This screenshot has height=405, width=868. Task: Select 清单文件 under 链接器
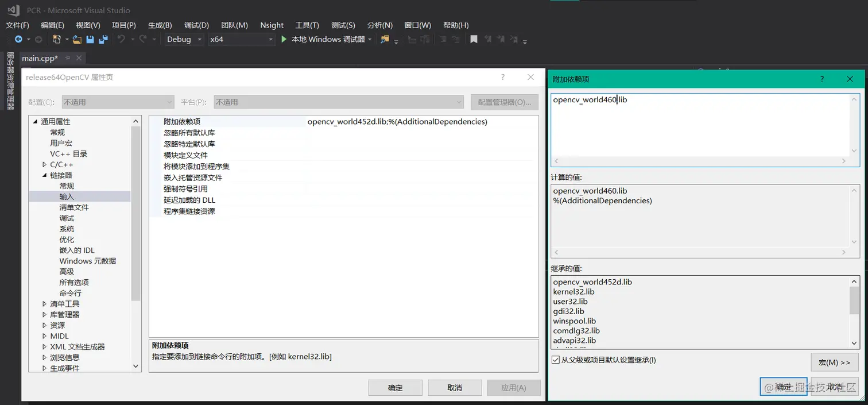(x=74, y=207)
